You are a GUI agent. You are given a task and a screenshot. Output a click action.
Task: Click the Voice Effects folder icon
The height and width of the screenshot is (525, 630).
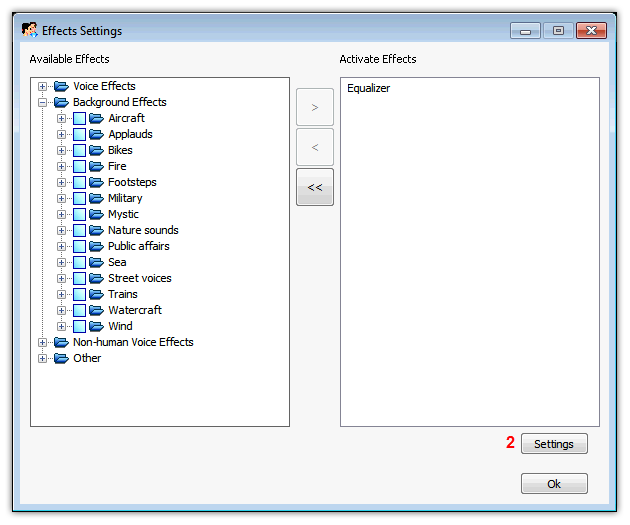[61, 86]
